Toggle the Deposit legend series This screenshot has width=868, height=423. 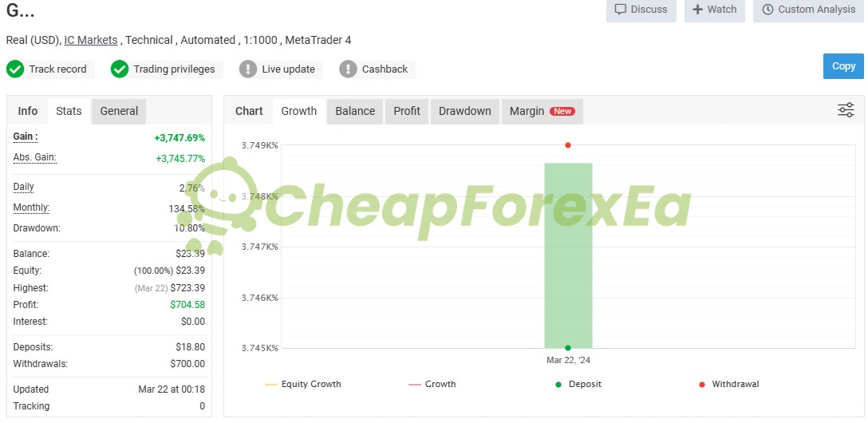click(x=578, y=384)
